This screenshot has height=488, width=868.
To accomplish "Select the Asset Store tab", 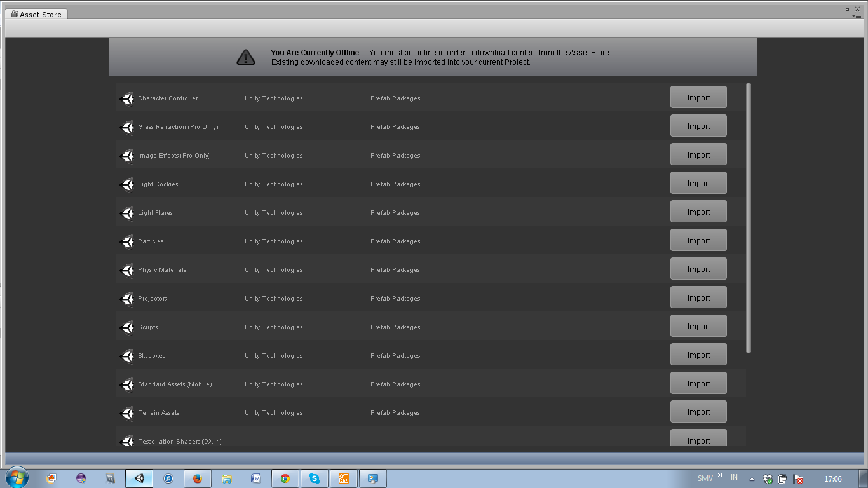I will (36, 14).
